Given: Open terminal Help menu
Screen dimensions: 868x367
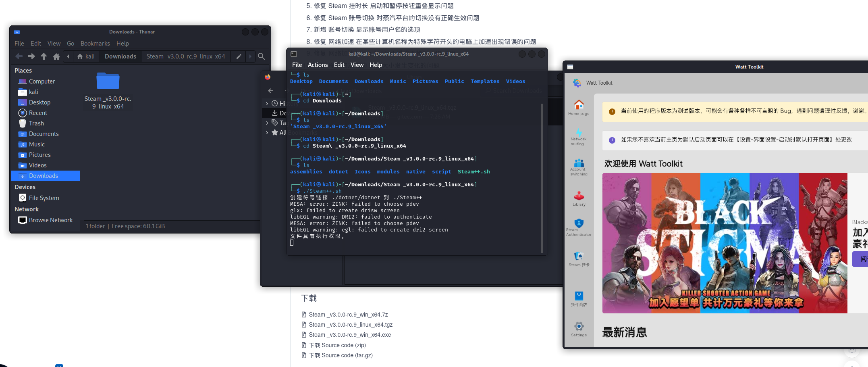Looking at the screenshot, I should (x=376, y=65).
